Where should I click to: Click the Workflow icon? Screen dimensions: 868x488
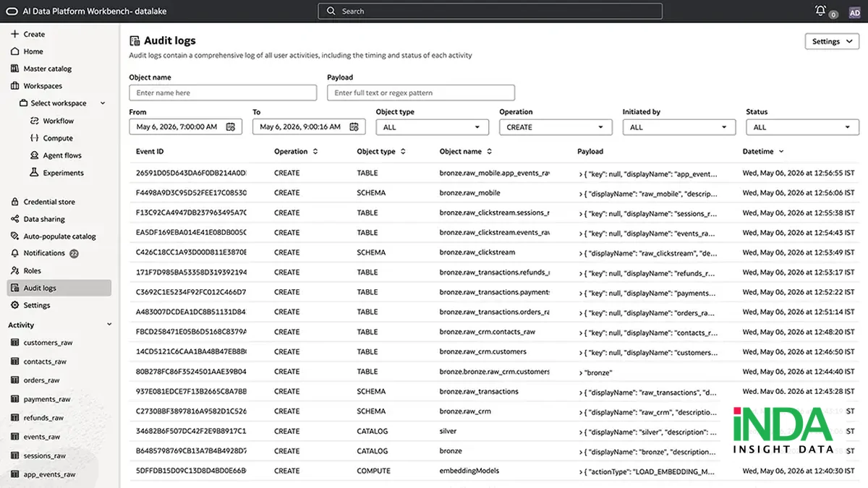[35, 121]
